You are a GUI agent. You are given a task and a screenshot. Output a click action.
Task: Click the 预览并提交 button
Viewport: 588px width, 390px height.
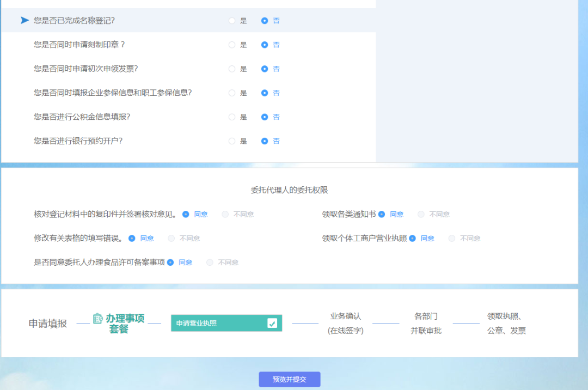pyautogui.click(x=289, y=379)
